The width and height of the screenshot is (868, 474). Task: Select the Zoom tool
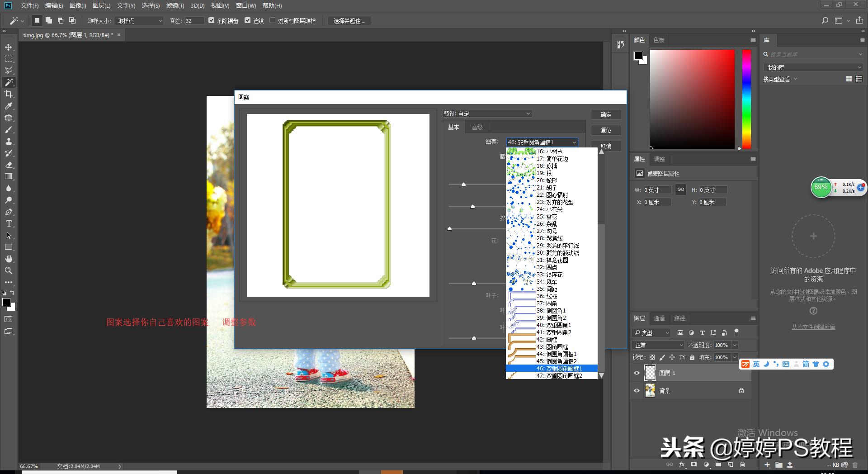coord(9,270)
